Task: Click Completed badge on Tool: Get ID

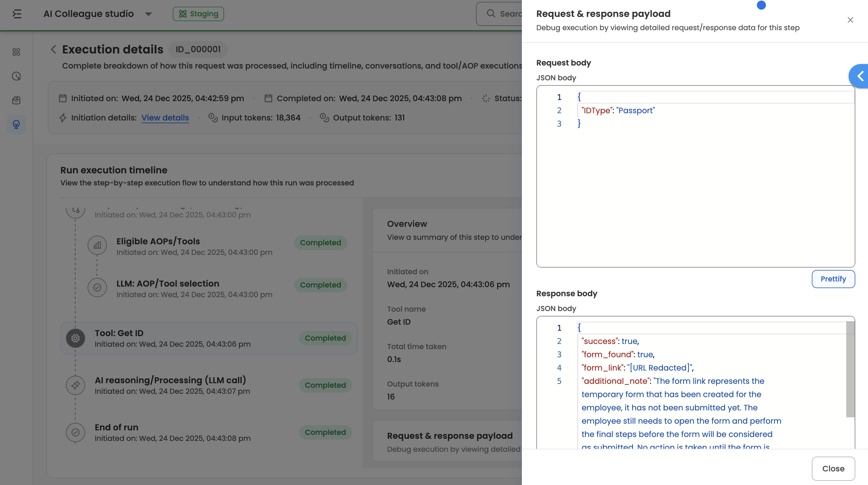Action: click(325, 338)
